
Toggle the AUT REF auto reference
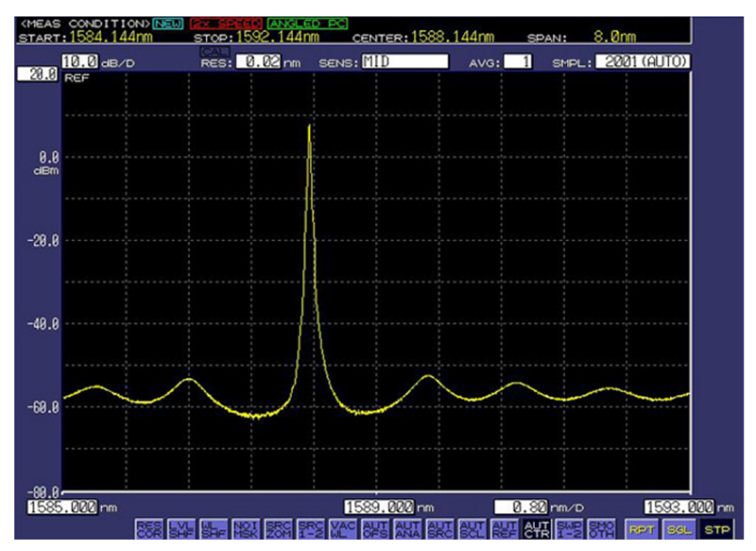click(x=507, y=529)
